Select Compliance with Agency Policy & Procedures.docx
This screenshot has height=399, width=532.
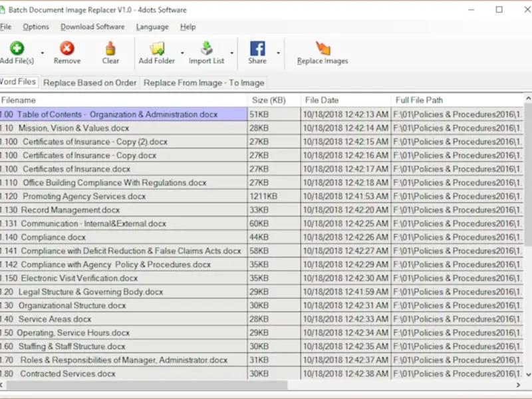(124, 264)
